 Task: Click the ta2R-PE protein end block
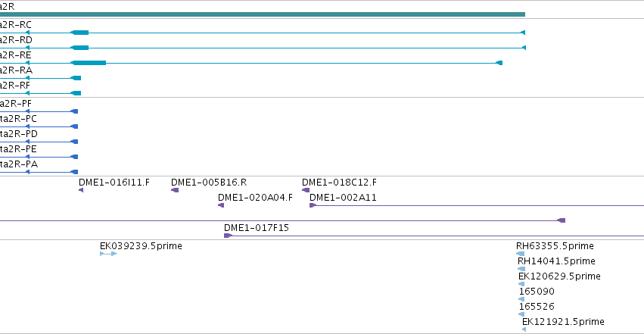(74, 157)
